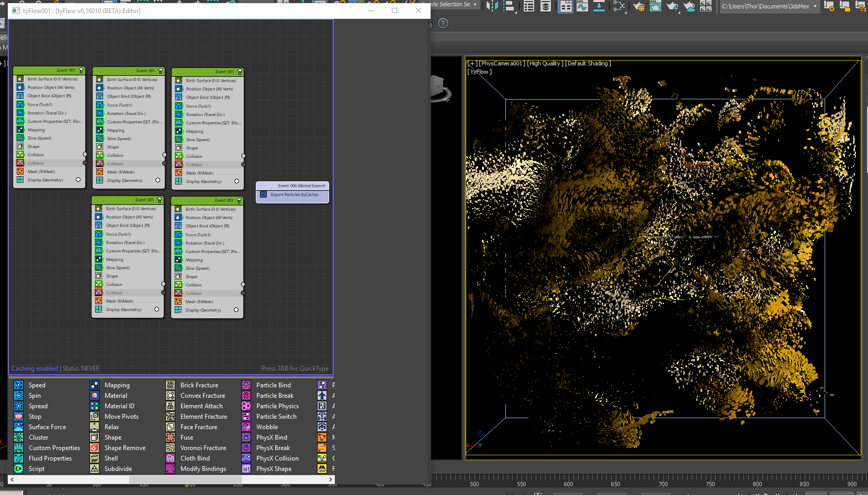Open the viewport [+] general menu

click(472, 63)
